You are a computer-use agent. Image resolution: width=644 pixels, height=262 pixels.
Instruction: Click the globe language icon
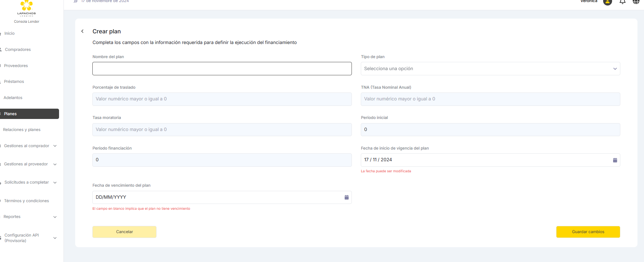click(x=636, y=2)
